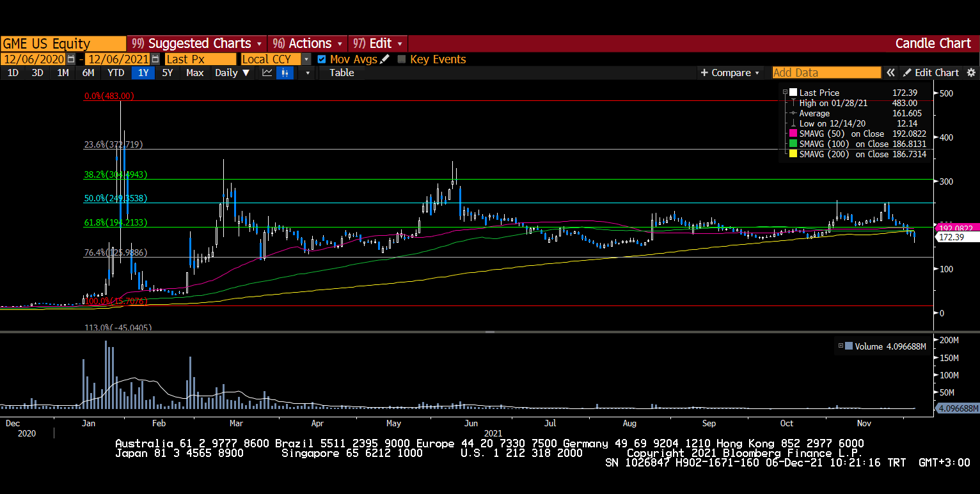Select the 1M time range tab

[63, 73]
